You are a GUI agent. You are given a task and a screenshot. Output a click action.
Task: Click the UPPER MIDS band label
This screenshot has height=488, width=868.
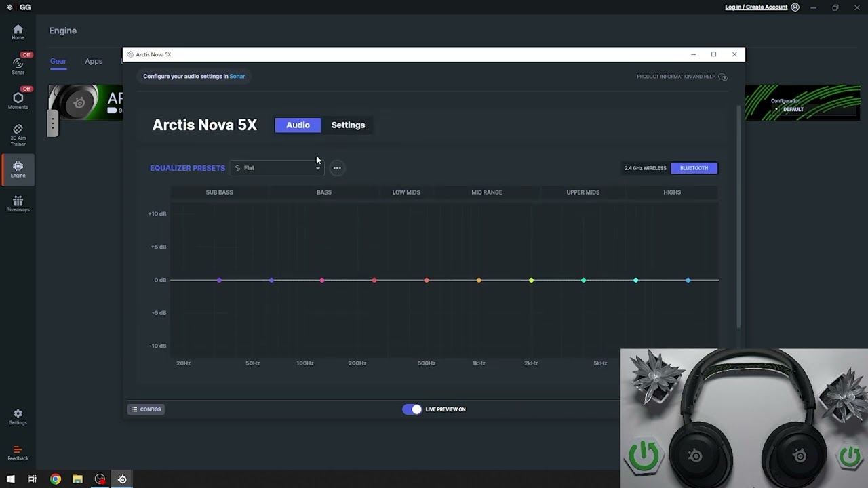click(x=583, y=192)
